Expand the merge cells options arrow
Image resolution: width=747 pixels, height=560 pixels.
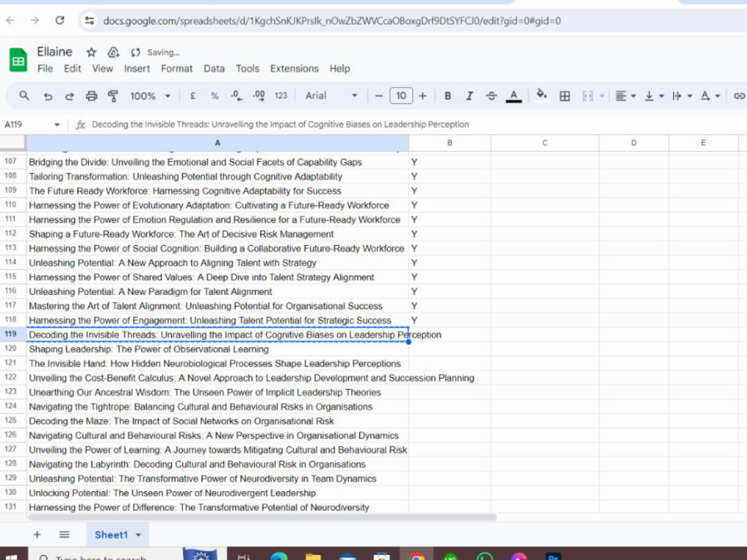tap(601, 96)
